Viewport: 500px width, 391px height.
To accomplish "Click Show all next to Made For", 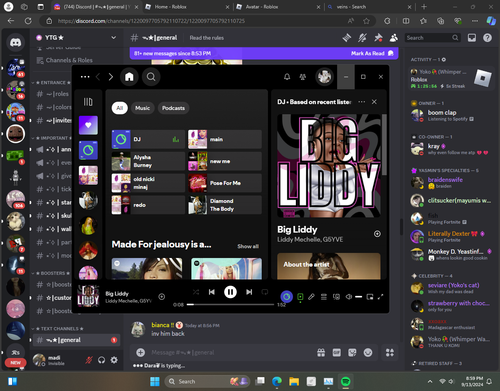I will 248,246.
